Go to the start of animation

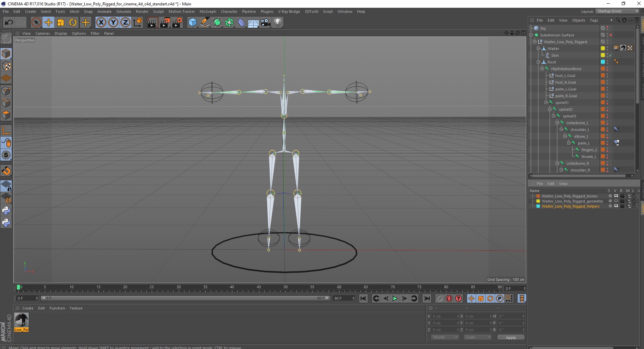[x=363, y=298]
